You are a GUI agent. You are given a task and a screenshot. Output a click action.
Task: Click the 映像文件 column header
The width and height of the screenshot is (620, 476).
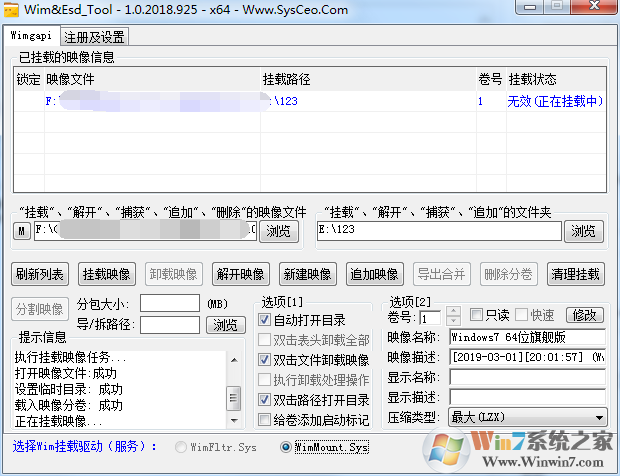152,79
